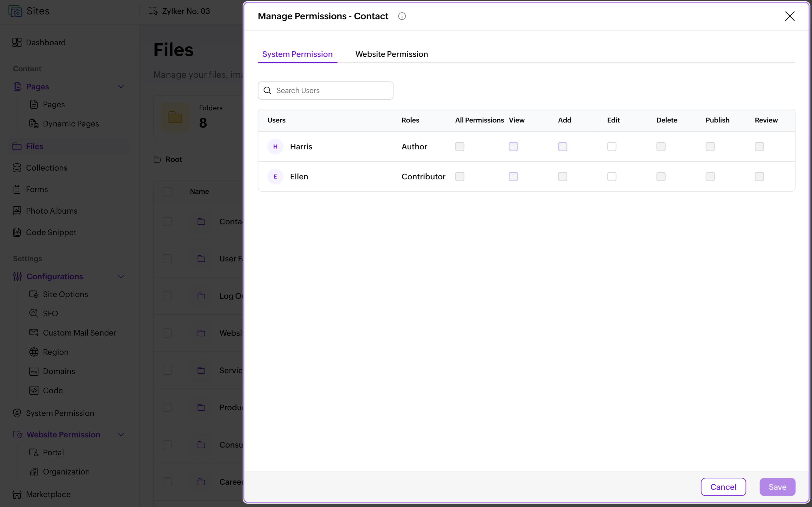Click the Search Users field
812x507 pixels.
coord(325,91)
